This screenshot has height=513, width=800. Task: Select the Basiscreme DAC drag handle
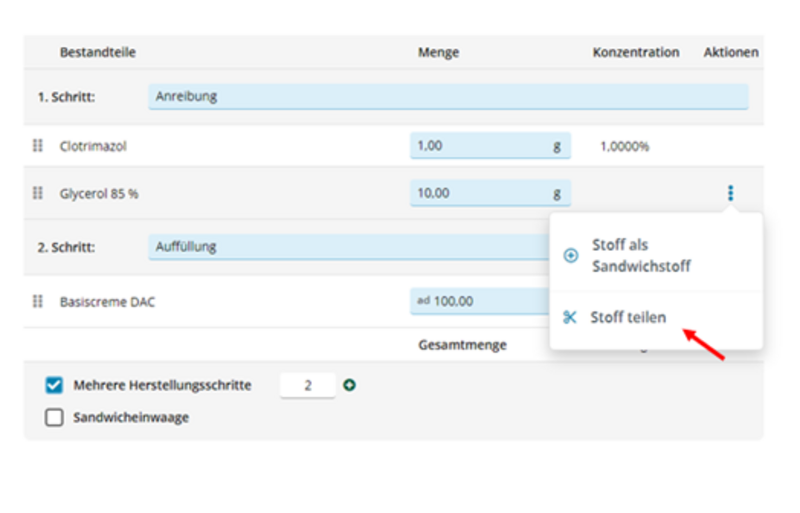pos(38,301)
